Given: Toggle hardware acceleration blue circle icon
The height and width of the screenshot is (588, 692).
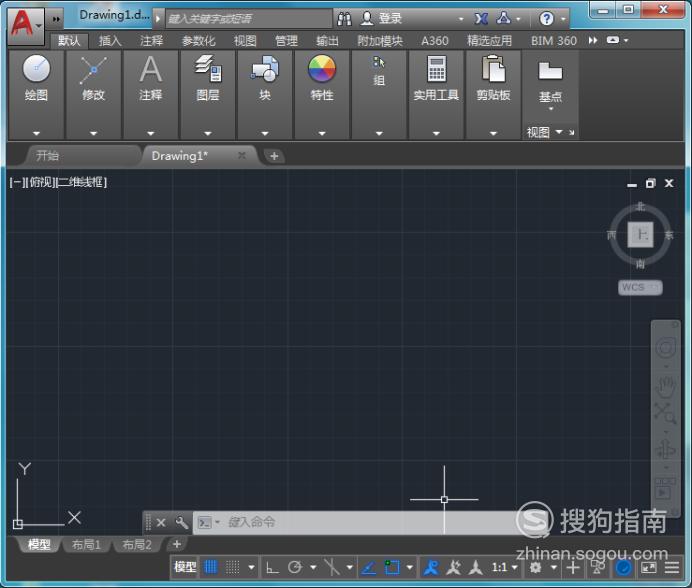Looking at the screenshot, I should [x=623, y=567].
